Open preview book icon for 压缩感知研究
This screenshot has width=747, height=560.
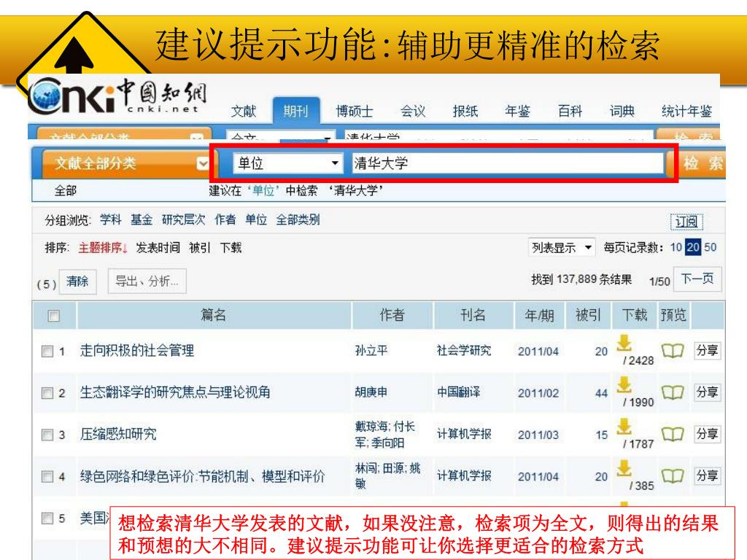[x=671, y=435]
